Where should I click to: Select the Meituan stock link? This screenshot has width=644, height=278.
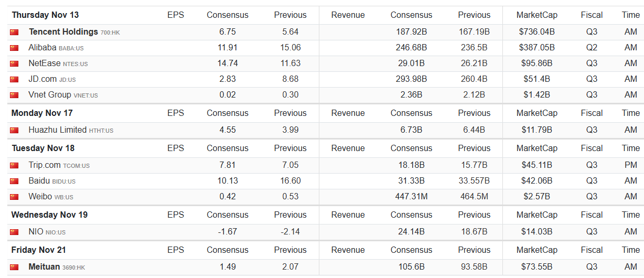tap(44, 267)
